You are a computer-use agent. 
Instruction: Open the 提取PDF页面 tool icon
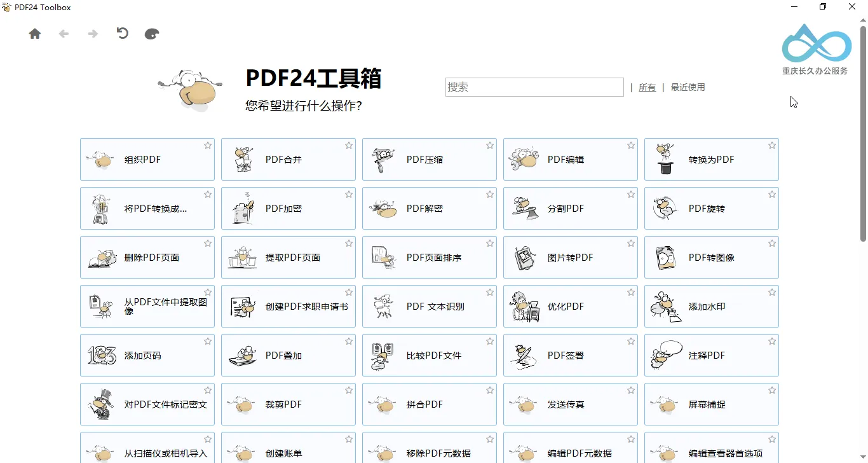click(241, 258)
